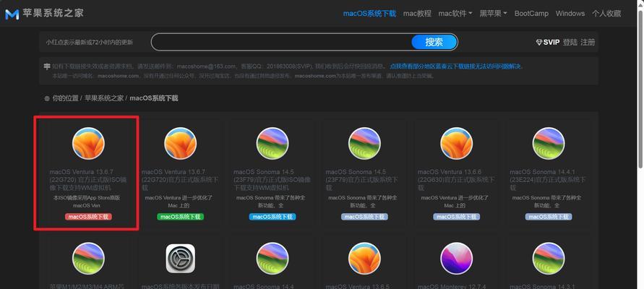
Task: Click Sonoma 14.5 官方正式版系统下载 card icon
Action: (364, 143)
